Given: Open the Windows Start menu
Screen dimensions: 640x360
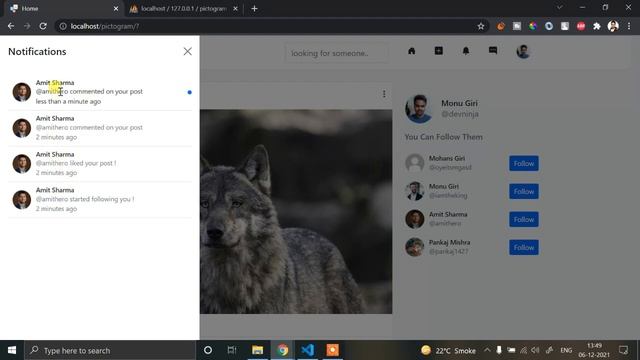Looking at the screenshot, I should (12, 350).
